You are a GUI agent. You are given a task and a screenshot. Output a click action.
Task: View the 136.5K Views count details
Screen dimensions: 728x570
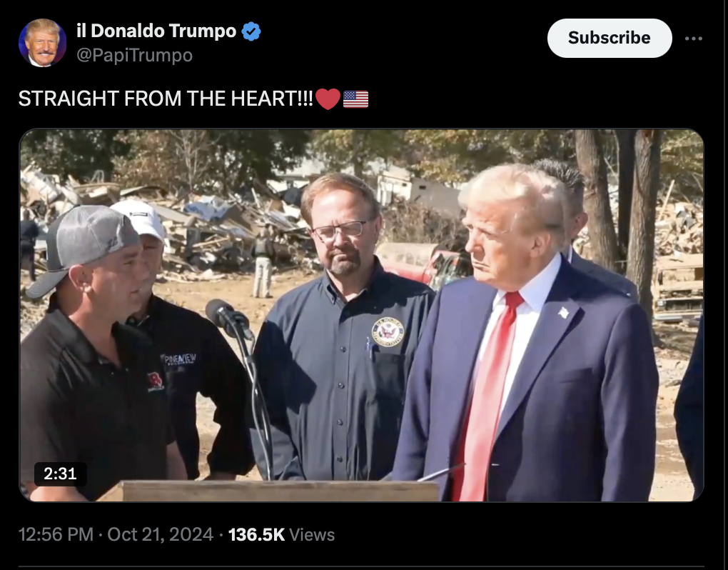click(x=281, y=534)
